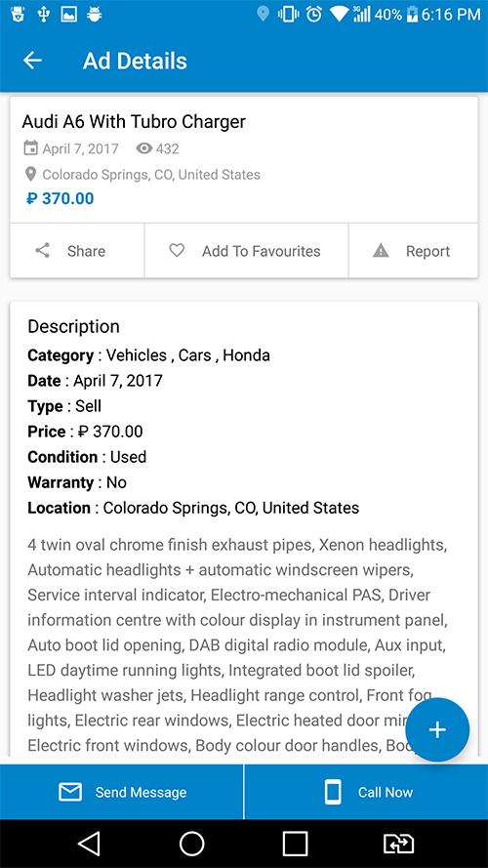Viewport: 488px width, 868px height.
Task: Tap the phone icon for Call Now
Action: tap(333, 792)
